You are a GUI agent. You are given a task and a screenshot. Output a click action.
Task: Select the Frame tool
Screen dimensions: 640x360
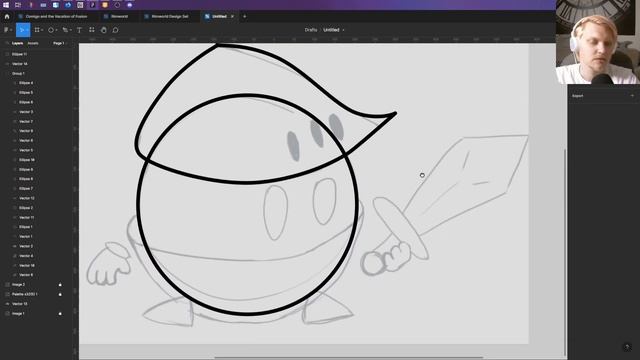(37, 30)
